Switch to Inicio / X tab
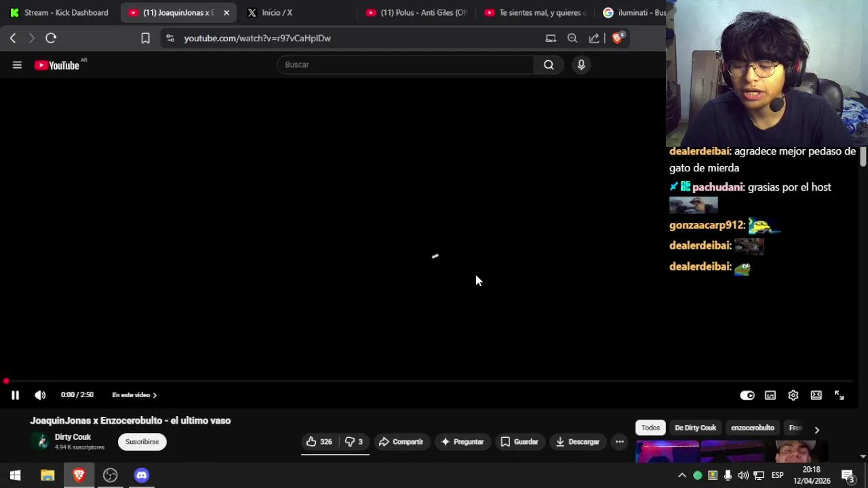Image resolution: width=868 pixels, height=488 pixels. point(277,12)
